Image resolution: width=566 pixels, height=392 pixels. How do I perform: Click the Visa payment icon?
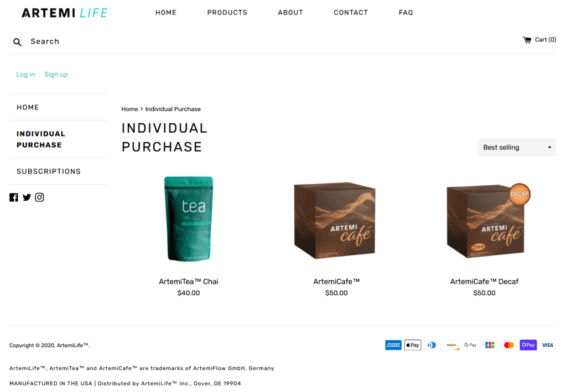coord(547,345)
